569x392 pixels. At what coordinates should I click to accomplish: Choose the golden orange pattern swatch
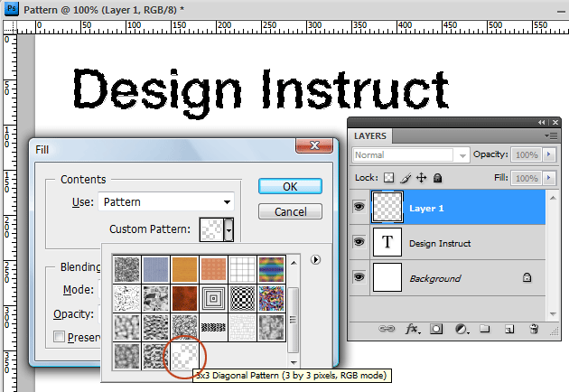pos(185,269)
